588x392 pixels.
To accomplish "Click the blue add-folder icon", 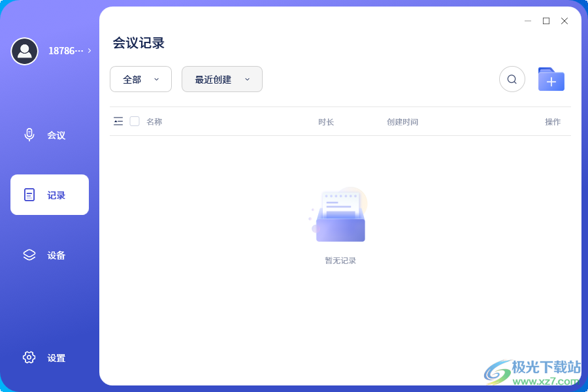I will [x=551, y=79].
